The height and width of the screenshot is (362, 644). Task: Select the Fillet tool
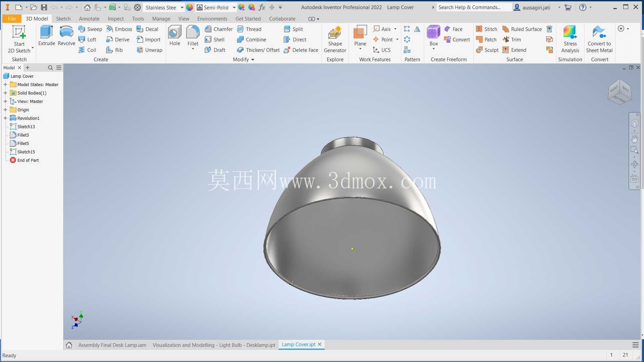click(x=193, y=36)
